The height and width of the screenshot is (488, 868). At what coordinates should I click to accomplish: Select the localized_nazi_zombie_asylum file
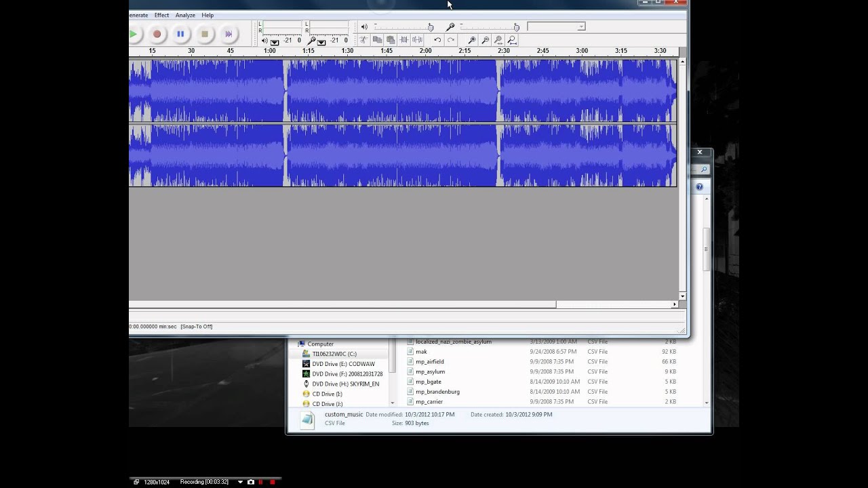click(x=454, y=342)
